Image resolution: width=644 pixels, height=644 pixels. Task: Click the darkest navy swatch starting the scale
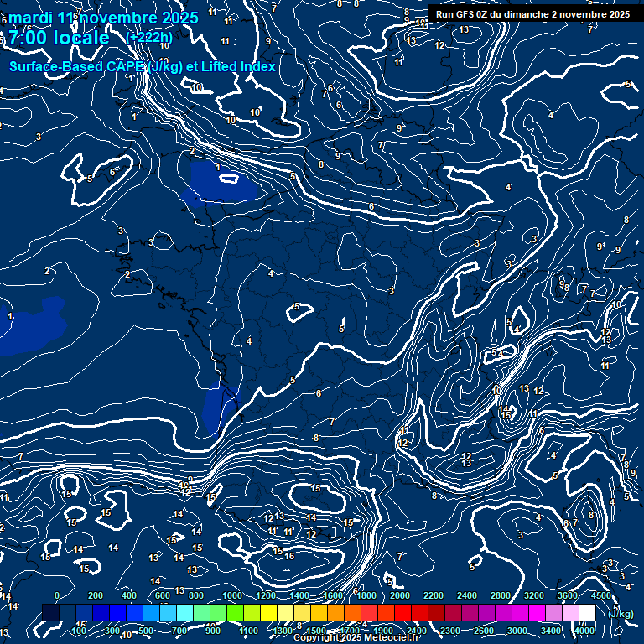[x=50, y=612]
